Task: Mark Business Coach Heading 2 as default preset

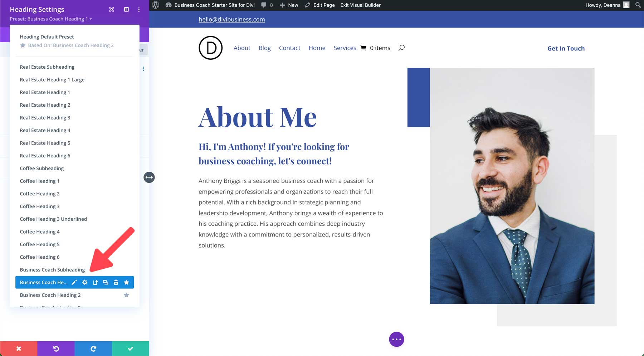Action: coord(126,295)
